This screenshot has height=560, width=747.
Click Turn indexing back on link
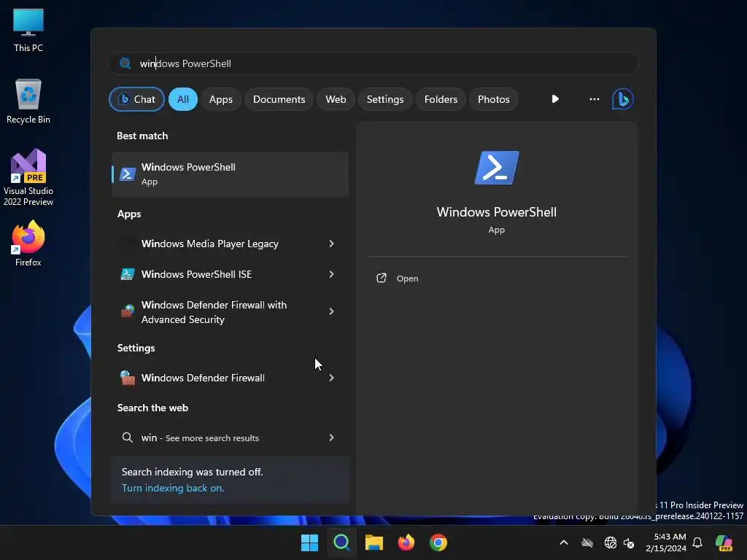click(172, 488)
